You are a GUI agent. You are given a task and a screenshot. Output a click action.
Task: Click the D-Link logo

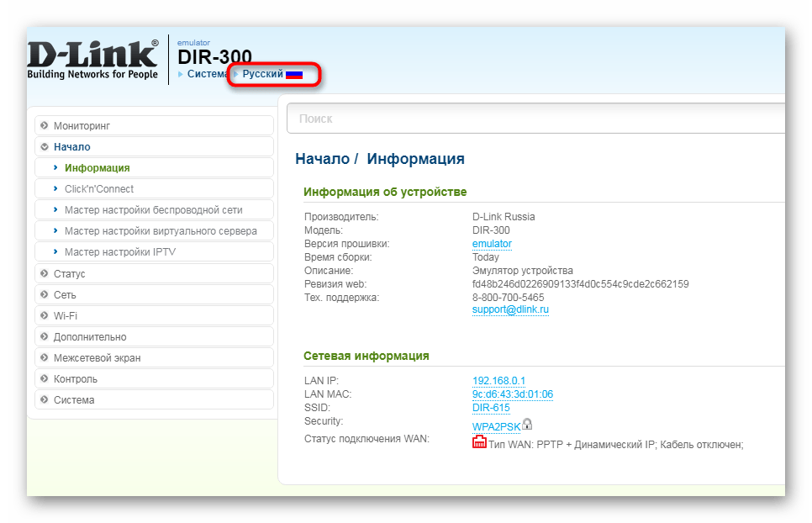click(x=92, y=60)
